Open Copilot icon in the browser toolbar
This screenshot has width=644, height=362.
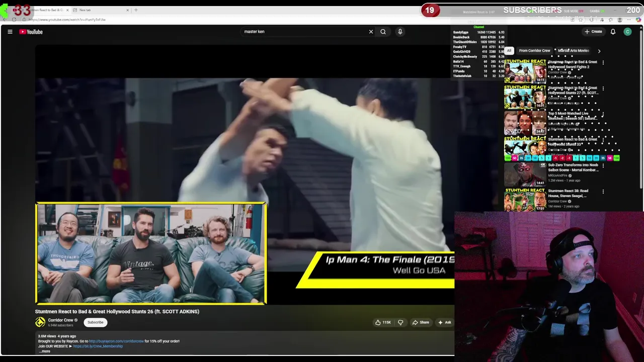(x=639, y=20)
